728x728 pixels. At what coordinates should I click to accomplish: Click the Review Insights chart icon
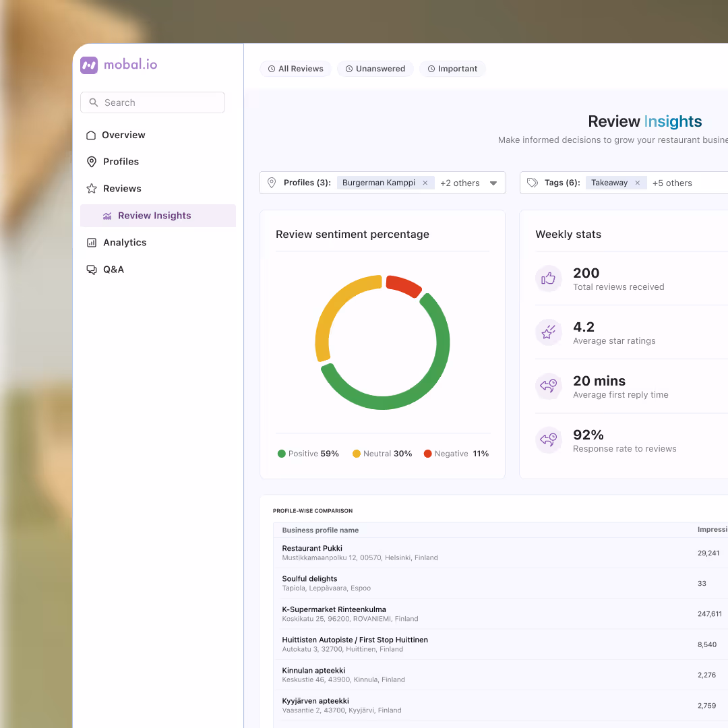coord(107,216)
